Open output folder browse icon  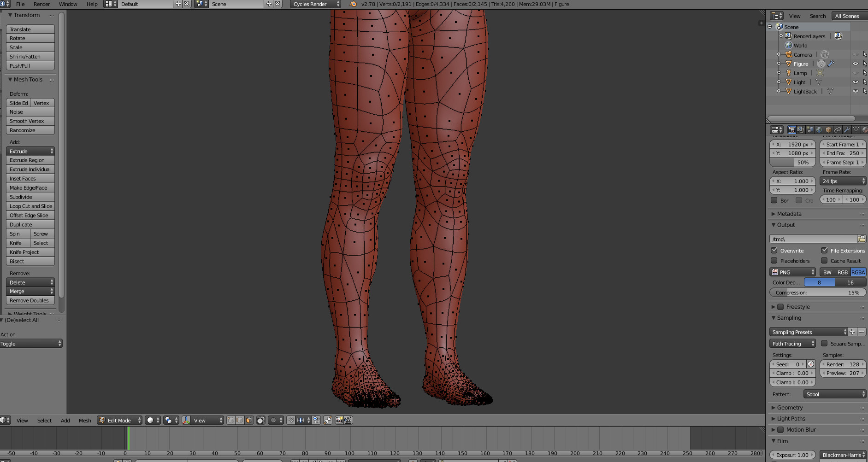coord(861,239)
